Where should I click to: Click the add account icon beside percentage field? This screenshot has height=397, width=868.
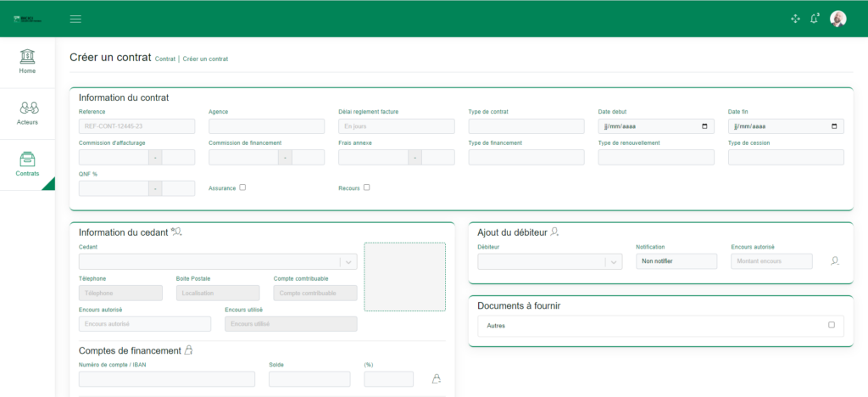click(x=437, y=379)
